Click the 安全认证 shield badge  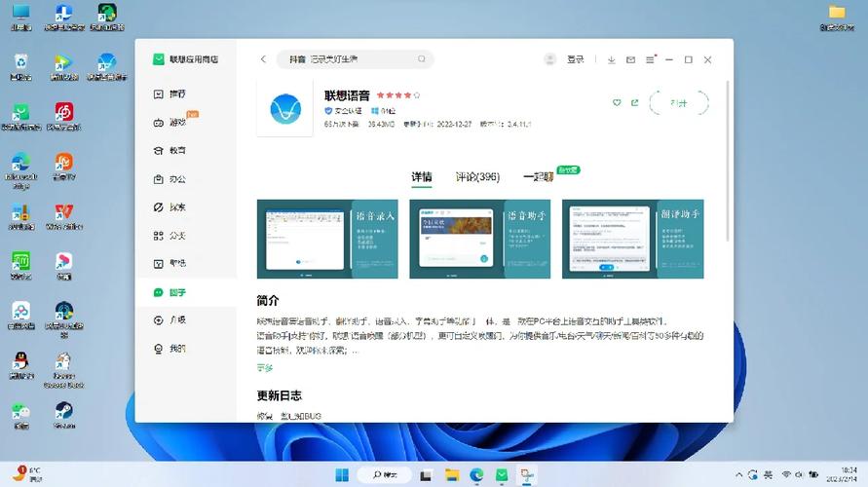point(343,111)
